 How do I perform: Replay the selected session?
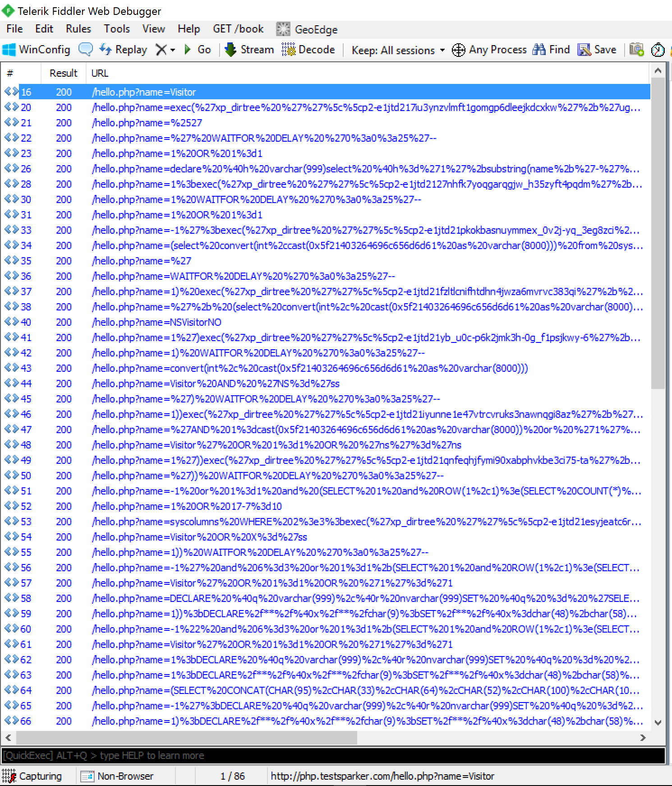pos(123,50)
